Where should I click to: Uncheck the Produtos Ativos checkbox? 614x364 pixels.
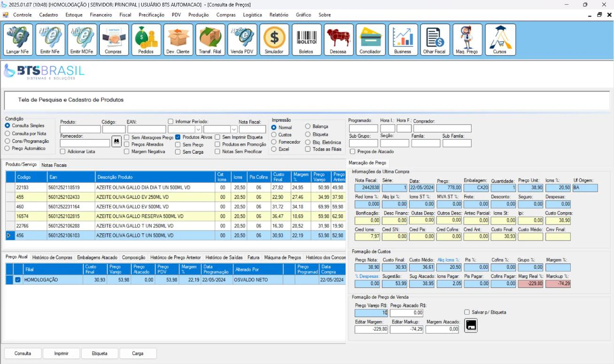coord(178,137)
